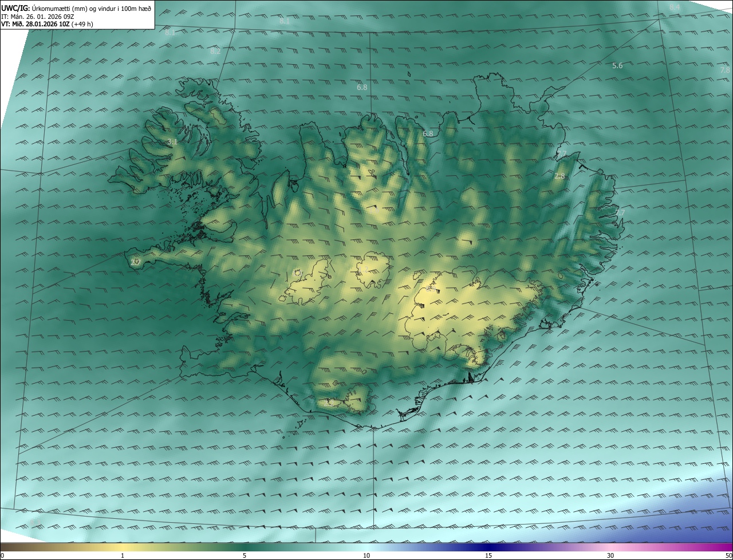Click the 'VT: Mið. 28.01.2026 10Z (+49 h)' line
733x560 pixels.
coord(47,24)
